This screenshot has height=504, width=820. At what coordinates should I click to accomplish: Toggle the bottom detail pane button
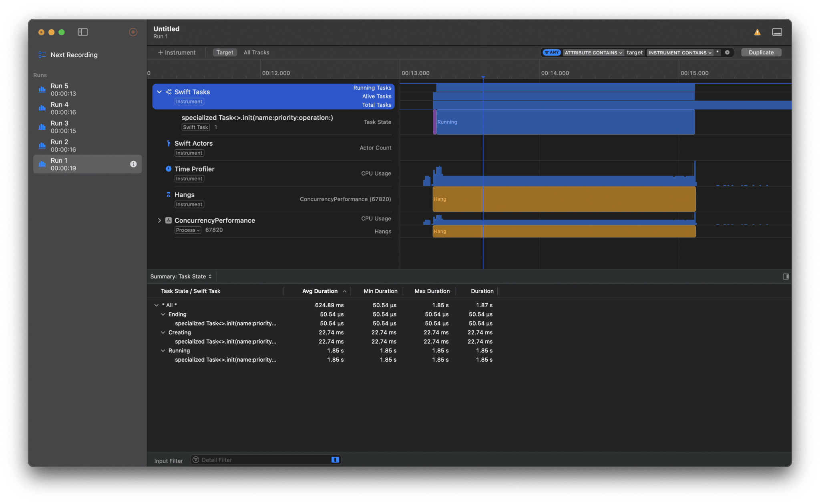[777, 32]
